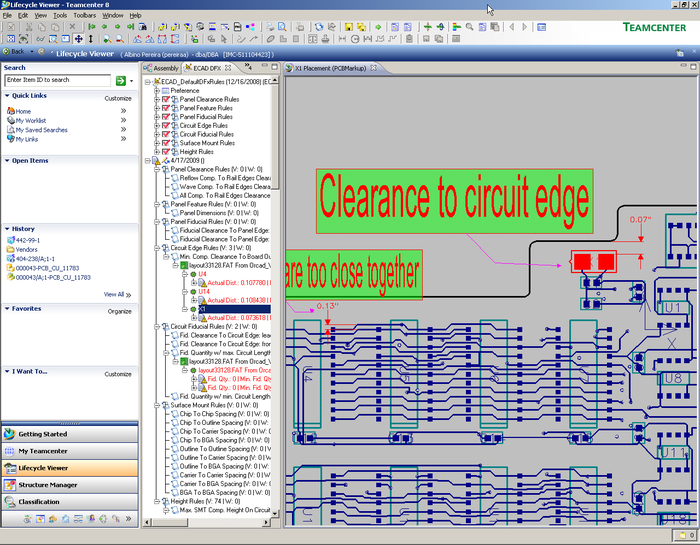Click the arrow pointer select tool in toolbar
This screenshot has height=545, width=700.
pyautogui.click(x=224, y=39)
